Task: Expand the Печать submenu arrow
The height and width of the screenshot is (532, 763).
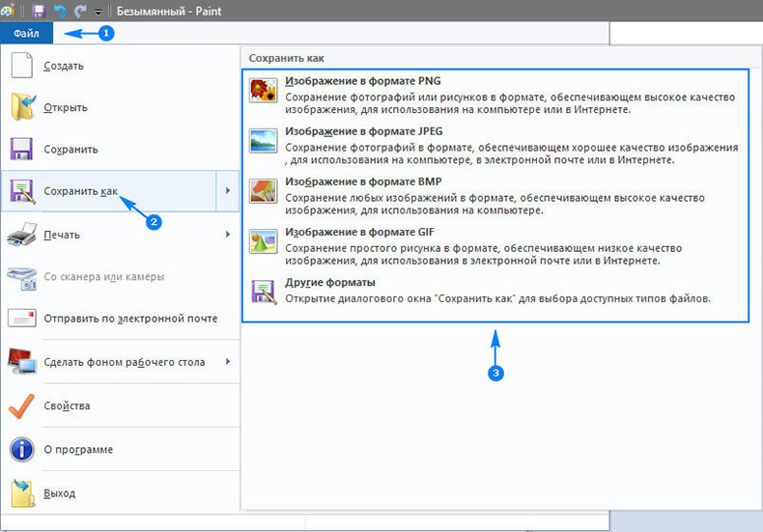Action: [228, 234]
